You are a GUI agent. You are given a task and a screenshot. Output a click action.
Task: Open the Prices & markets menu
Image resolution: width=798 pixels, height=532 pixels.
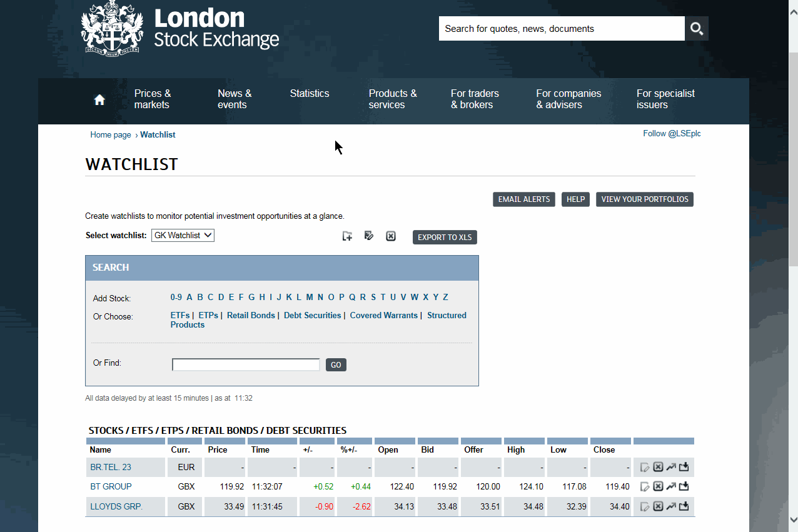pyautogui.click(x=153, y=99)
